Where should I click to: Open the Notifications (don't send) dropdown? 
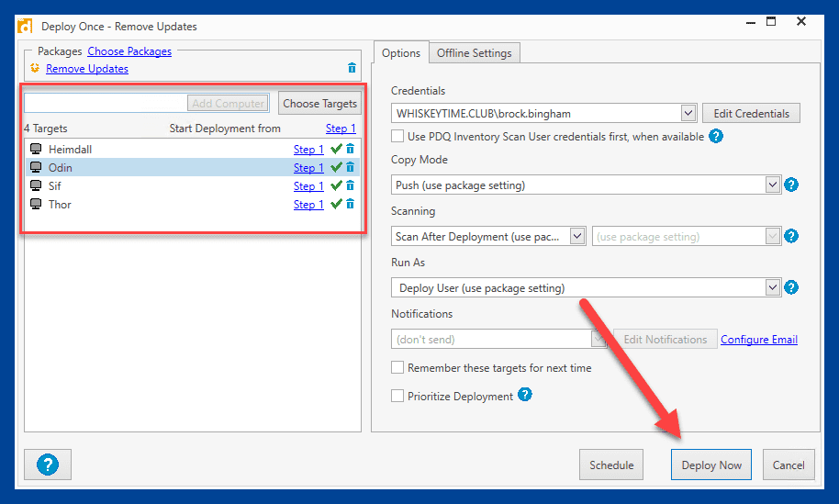tap(598, 339)
